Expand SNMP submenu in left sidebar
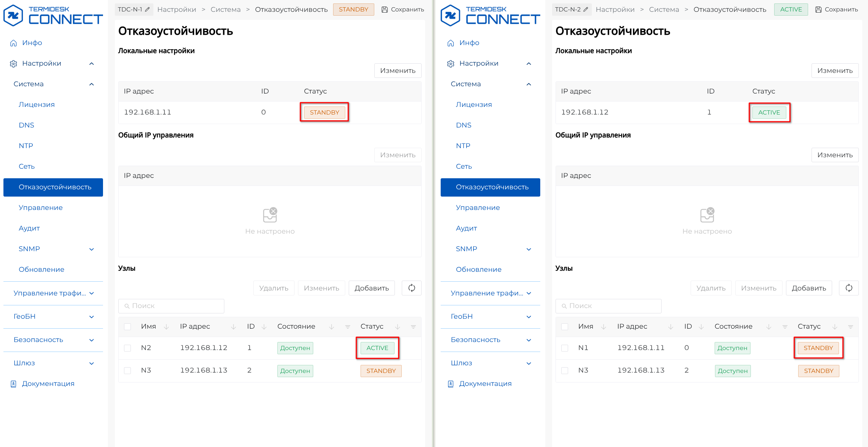Viewport: 868px width, 447px height. coord(92,249)
